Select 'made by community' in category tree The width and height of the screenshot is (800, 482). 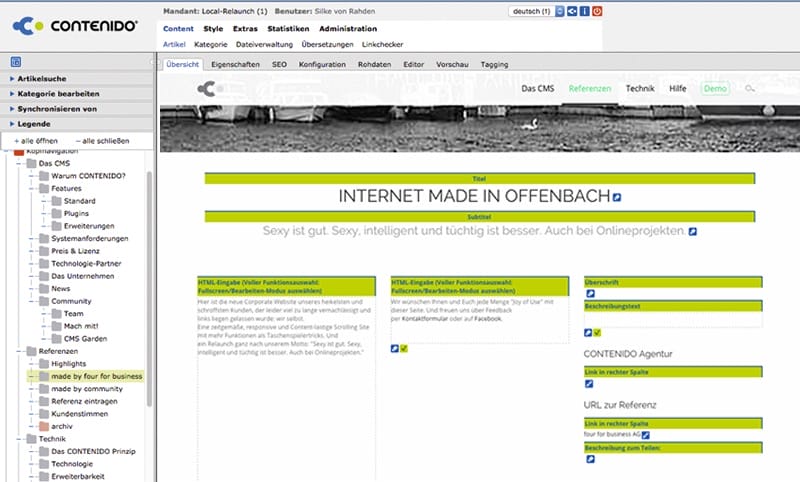pos(87,389)
